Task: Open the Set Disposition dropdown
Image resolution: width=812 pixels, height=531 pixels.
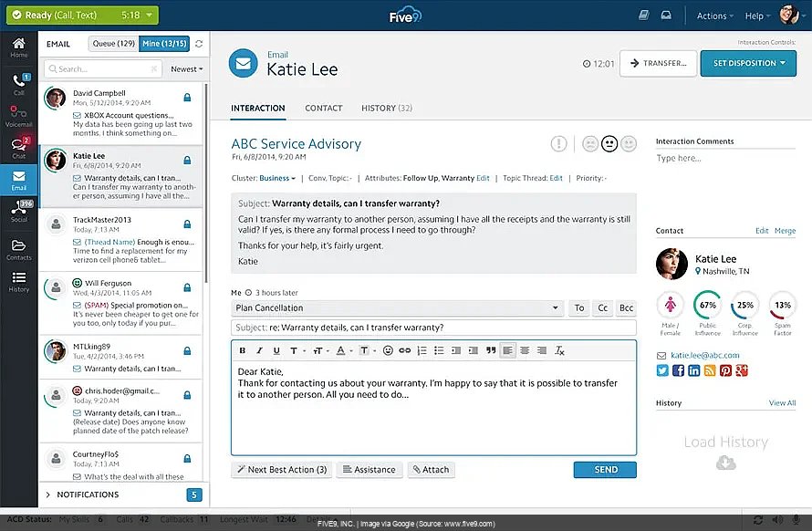Action: pos(749,63)
